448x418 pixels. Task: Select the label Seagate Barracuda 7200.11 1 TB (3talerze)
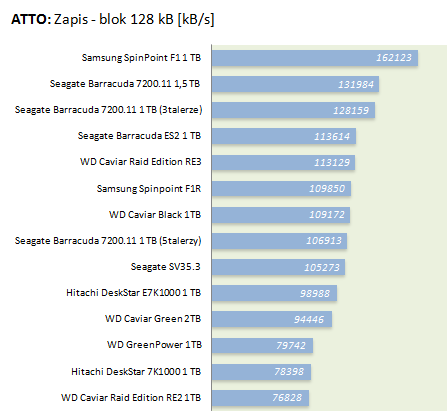click(x=108, y=110)
